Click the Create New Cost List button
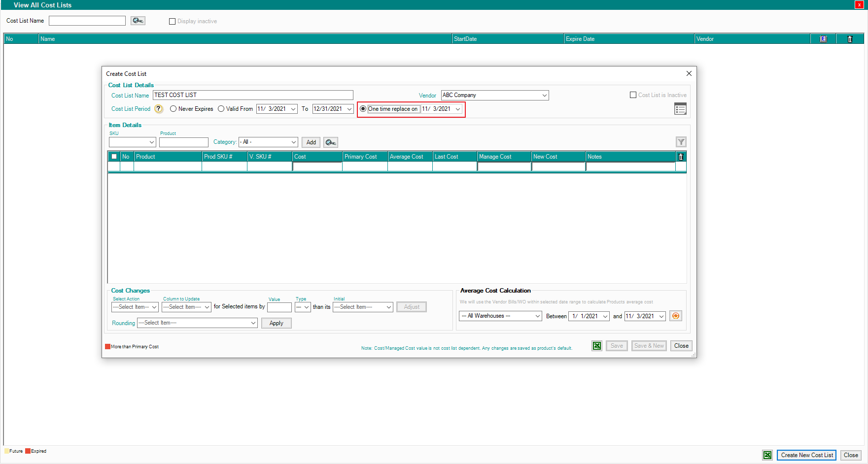 coord(806,455)
